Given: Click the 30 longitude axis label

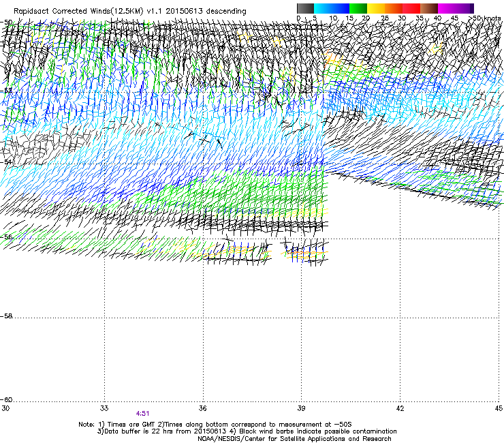Looking at the screenshot, I should pyautogui.click(x=5, y=408).
